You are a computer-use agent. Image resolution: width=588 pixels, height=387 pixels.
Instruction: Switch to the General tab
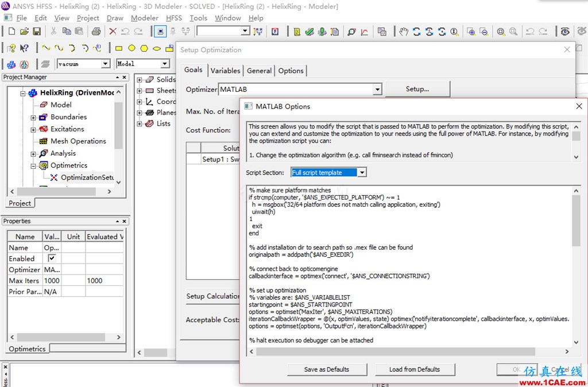pyautogui.click(x=259, y=71)
